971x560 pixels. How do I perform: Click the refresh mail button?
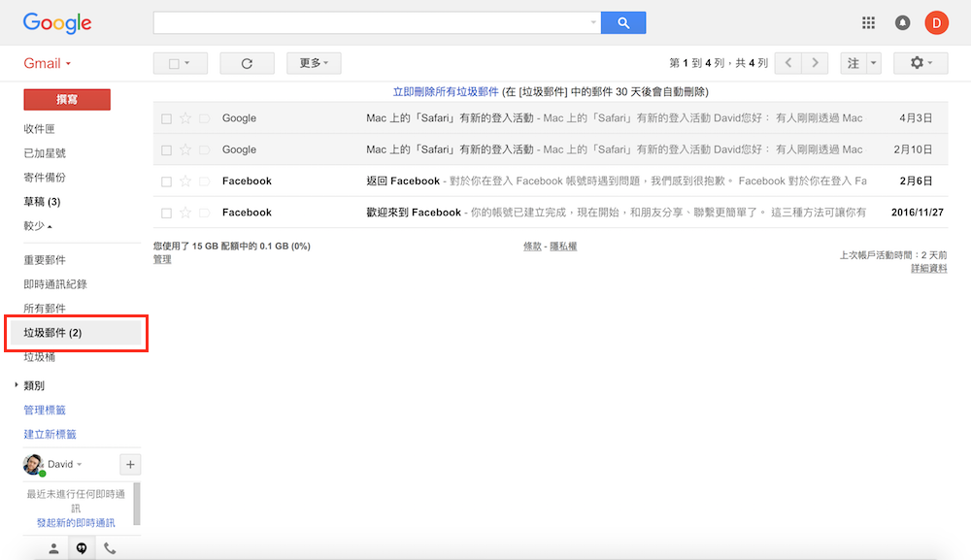tap(247, 63)
